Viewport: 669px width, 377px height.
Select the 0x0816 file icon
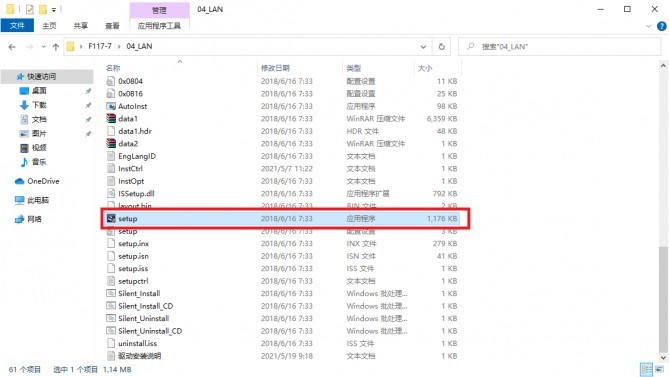(x=111, y=93)
